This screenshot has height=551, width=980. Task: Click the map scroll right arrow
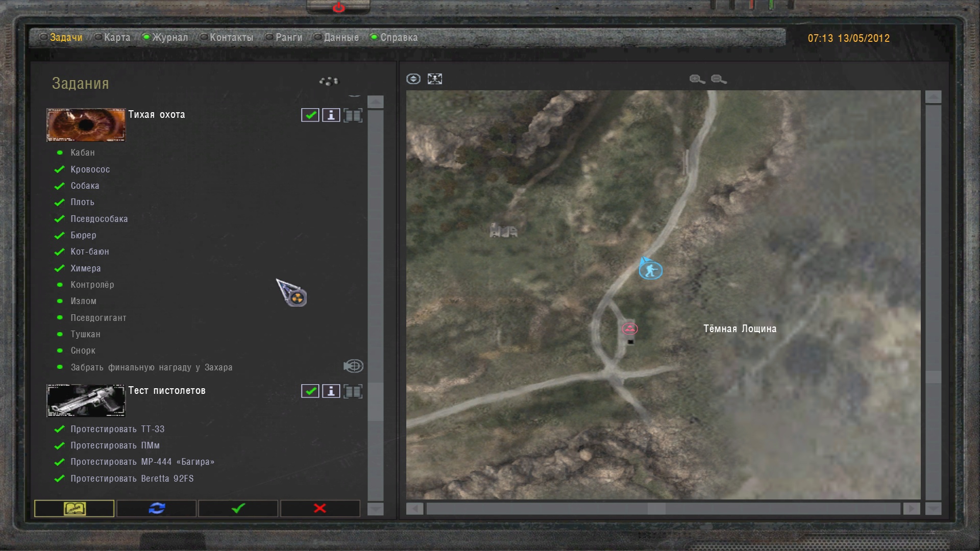pos(911,509)
